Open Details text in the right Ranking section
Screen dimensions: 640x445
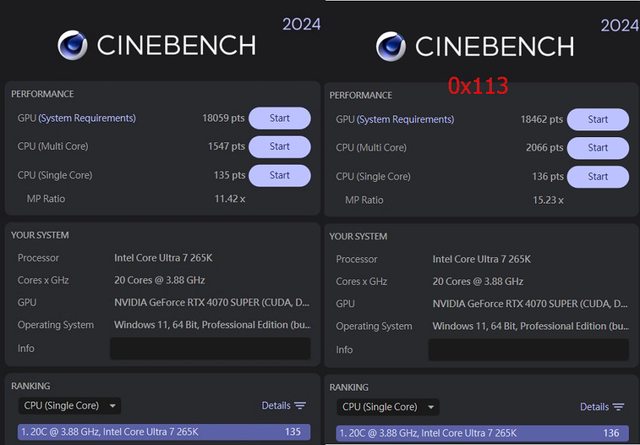tap(593, 407)
